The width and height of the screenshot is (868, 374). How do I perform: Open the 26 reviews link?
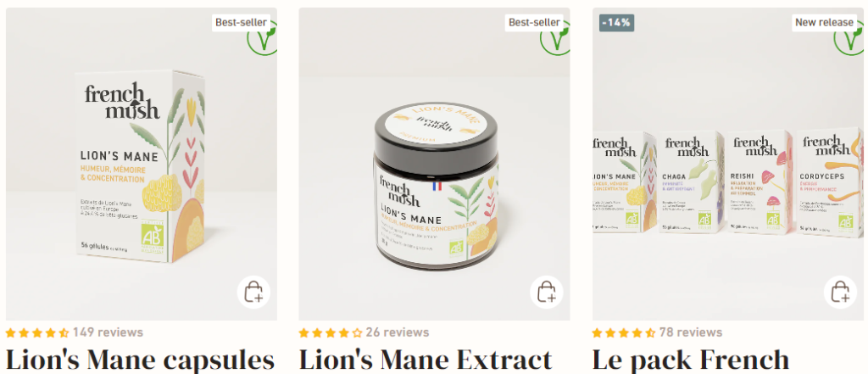(x=398, y=332)
